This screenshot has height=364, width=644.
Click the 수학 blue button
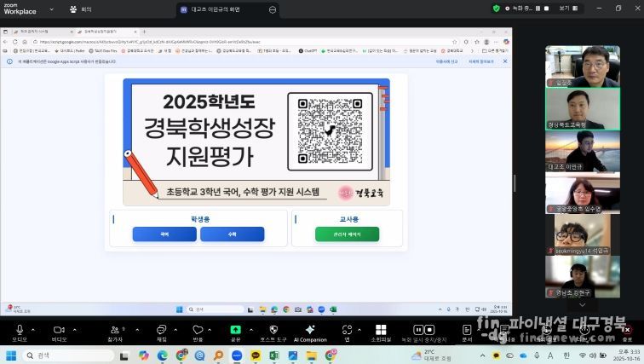232,234
